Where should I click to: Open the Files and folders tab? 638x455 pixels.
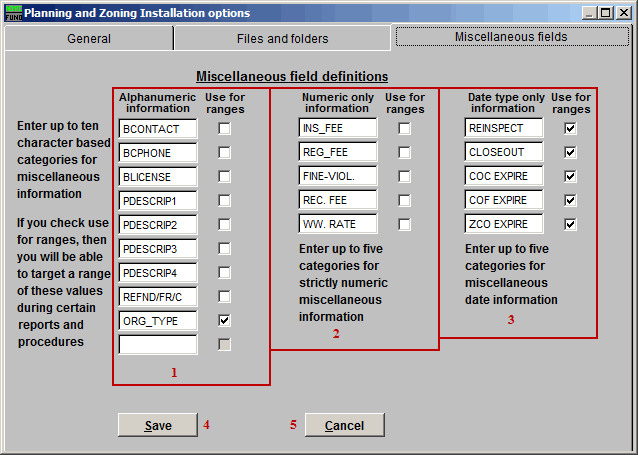click(x=282, y=39)
